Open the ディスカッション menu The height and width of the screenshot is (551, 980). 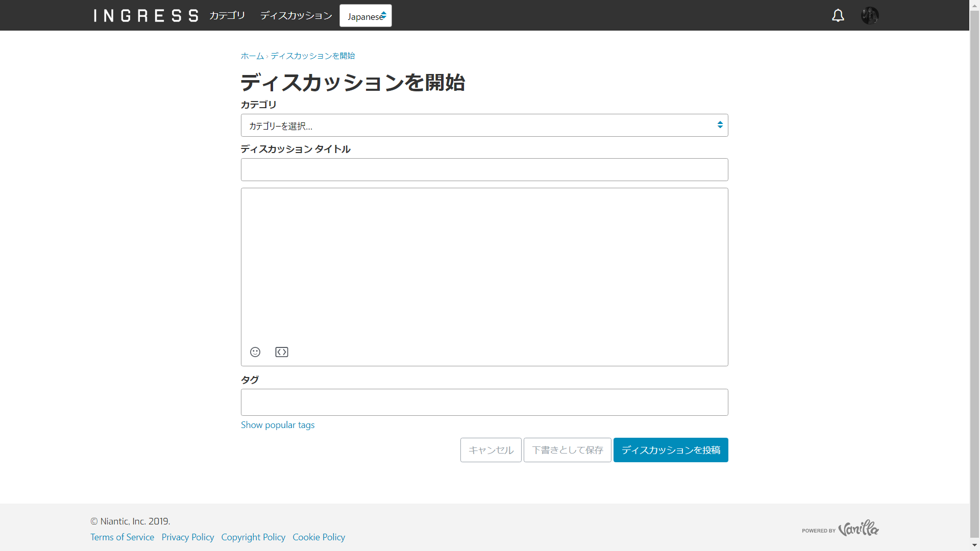pyautogui.click(x=296, y=15)
